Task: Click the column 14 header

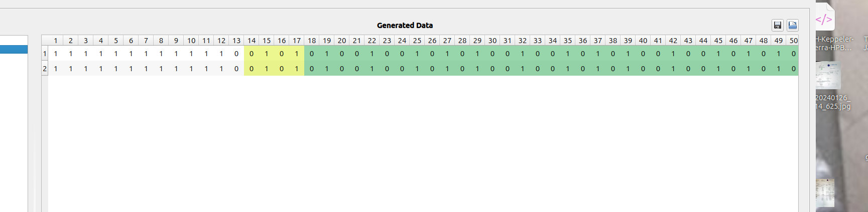Action: pyautogui.click(x=252, y=41)
